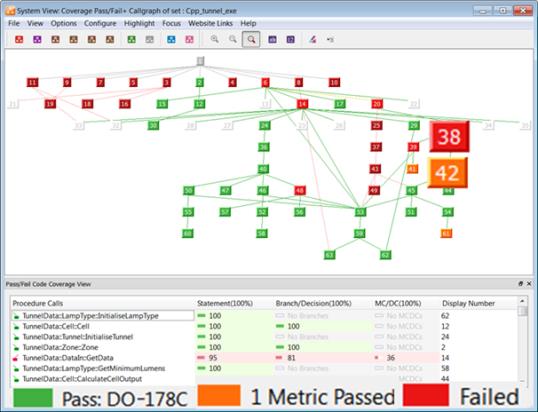Open the Highlight menu

coord(139,23)
